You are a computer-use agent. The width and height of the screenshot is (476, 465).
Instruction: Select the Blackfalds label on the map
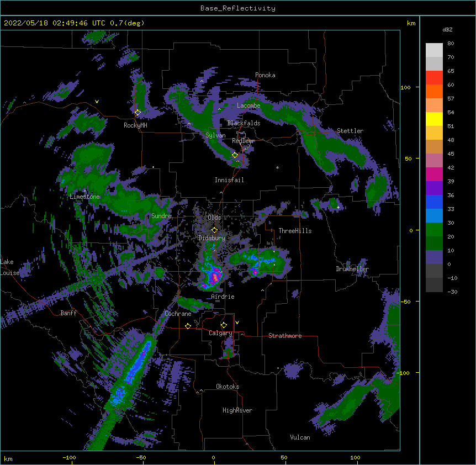(x=244, y=123)
